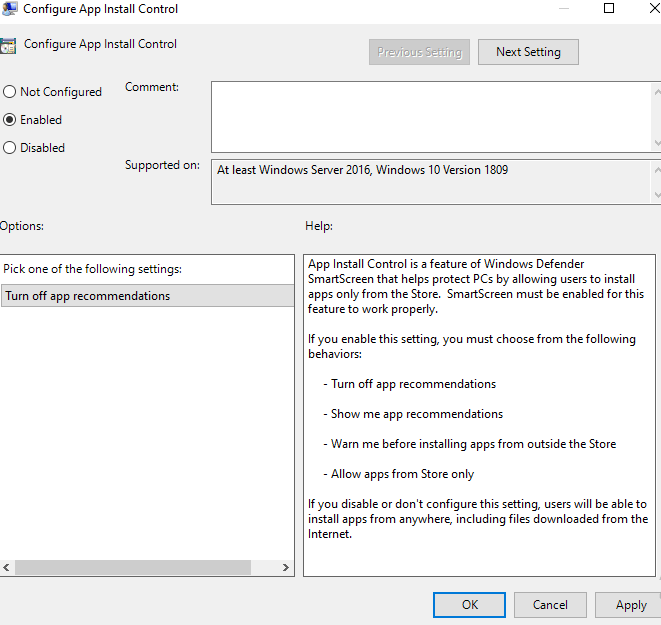Click the Options horizontal scrollbar thumb
Screen dimensions: 661x625
tap(133, 567)
